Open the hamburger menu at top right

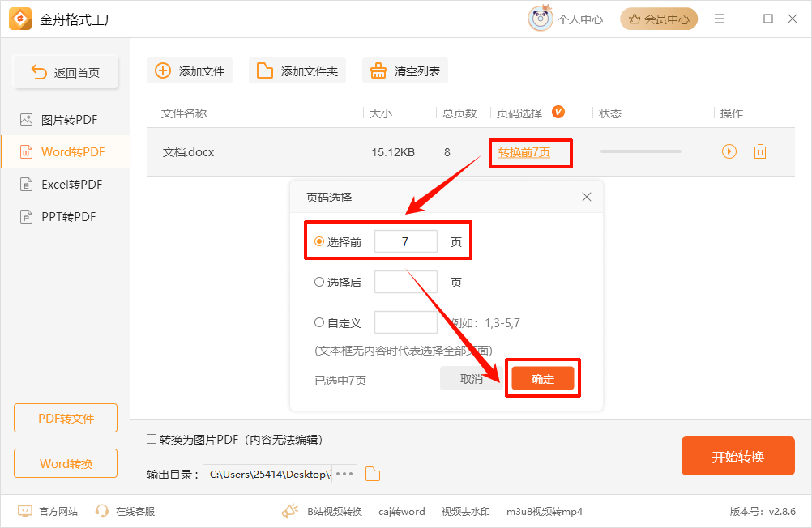click(720, 19)
